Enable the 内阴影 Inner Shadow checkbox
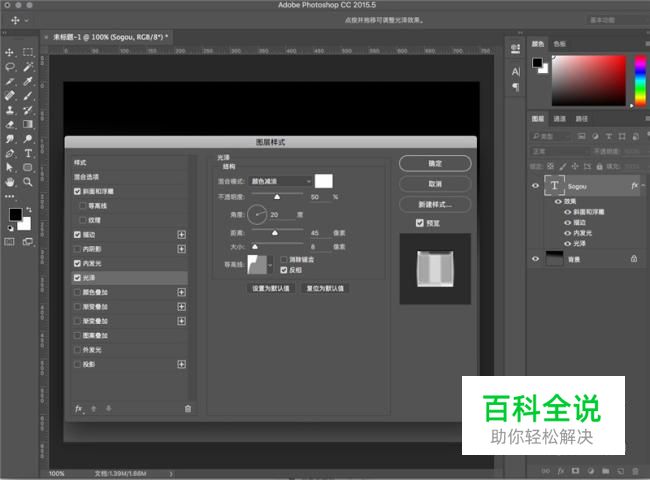Viewport: 650px width, 480px height. click(77, 249)
